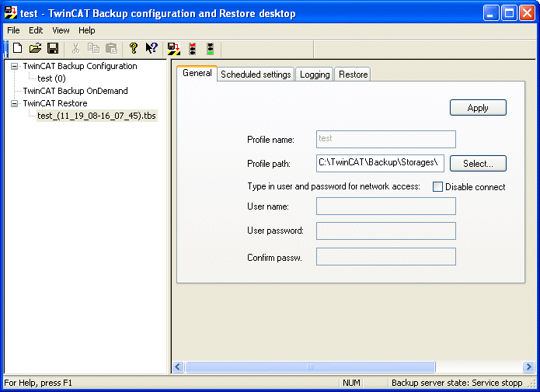The height and width of the screenshot is (392, 540).
Task: Switch to the General tab
Action: 197,73
